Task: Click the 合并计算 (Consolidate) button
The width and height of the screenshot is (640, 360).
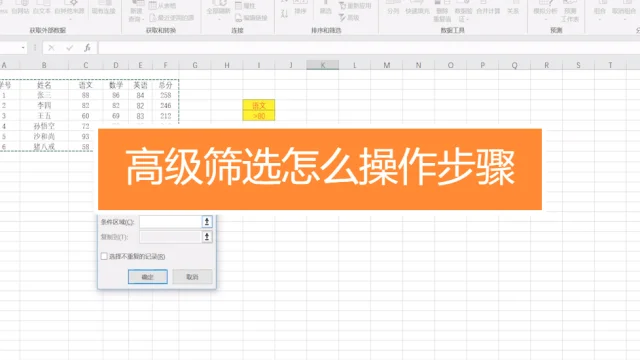Action: click(488, 8)
